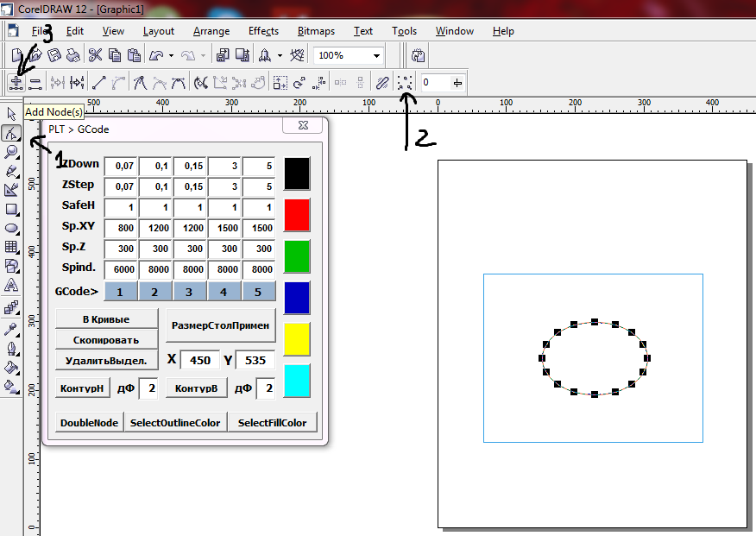The height and width of the screenshot is (536, 756).
Task: Open the Edit menu
Action: tap(75, 31)
